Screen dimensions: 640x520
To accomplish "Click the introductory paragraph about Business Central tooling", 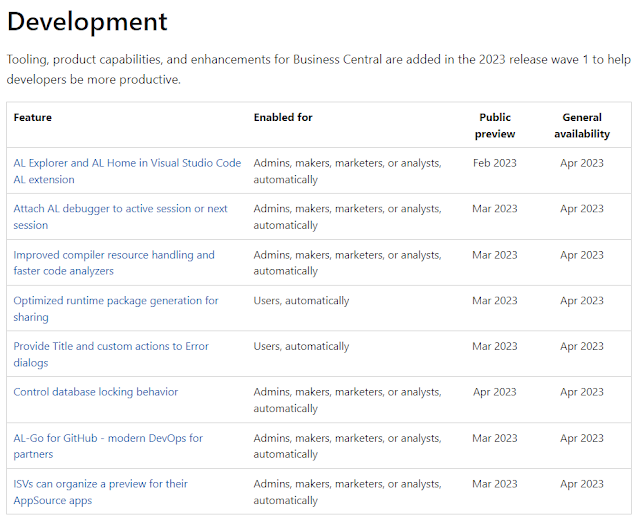I will click(319, 69).
